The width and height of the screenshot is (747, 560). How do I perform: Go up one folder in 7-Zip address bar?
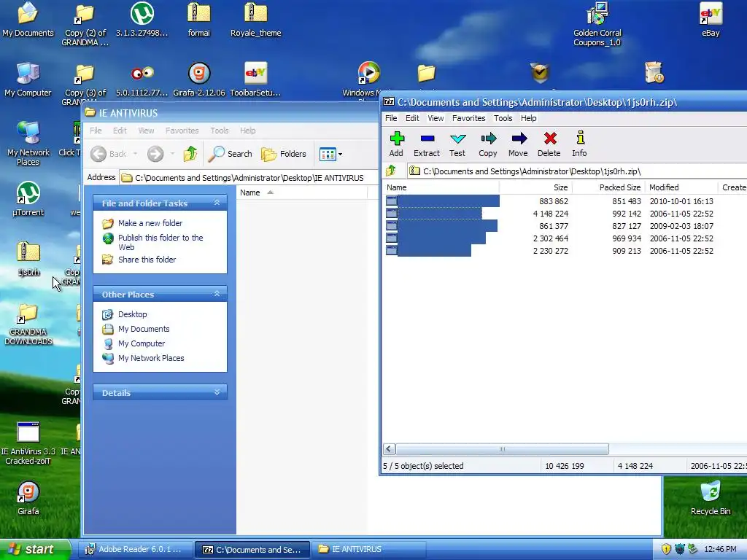pyautogui.click(x=391, y=171)
